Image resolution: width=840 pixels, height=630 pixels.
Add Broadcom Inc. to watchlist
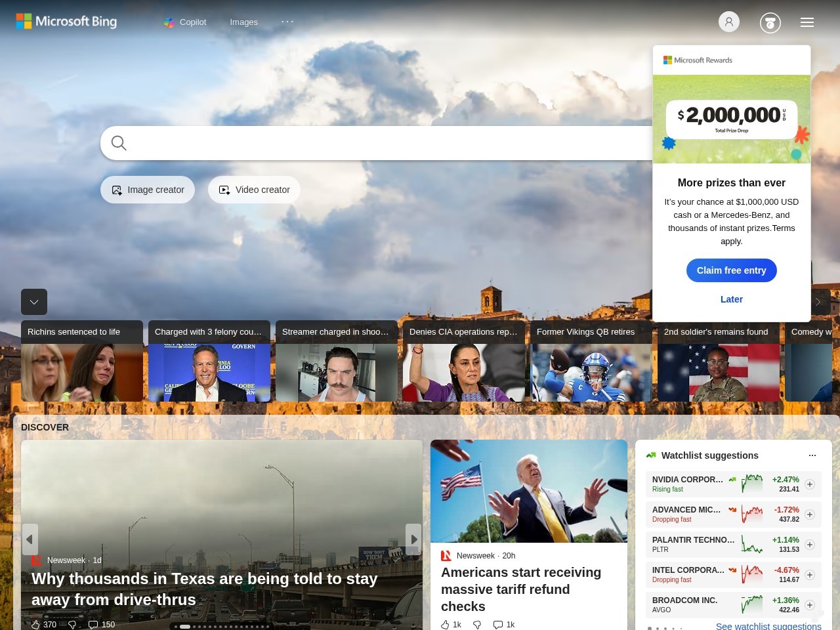pos(810,605)
